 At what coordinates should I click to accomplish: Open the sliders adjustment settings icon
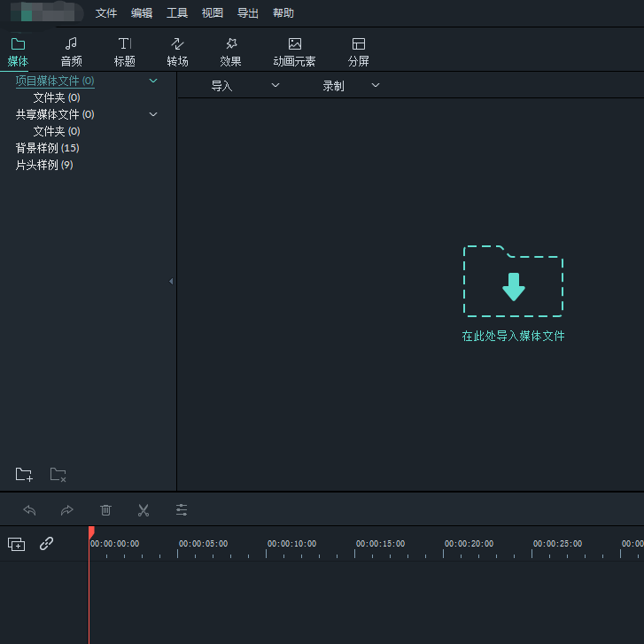[x=182, y=510]
